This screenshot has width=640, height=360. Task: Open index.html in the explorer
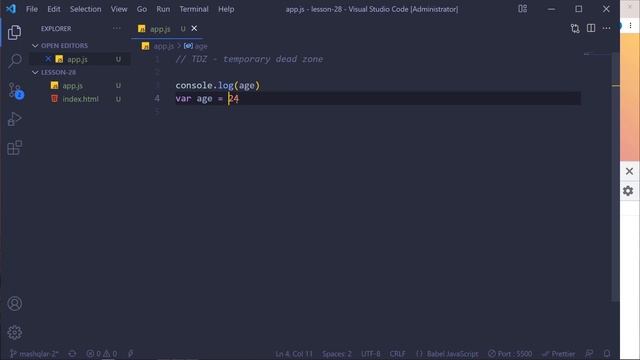coord(80,99)
